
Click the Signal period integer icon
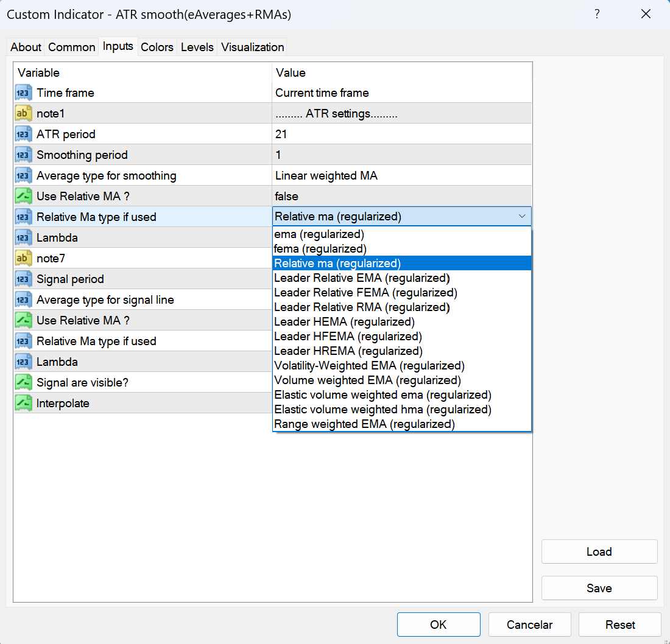click(24, 279)
